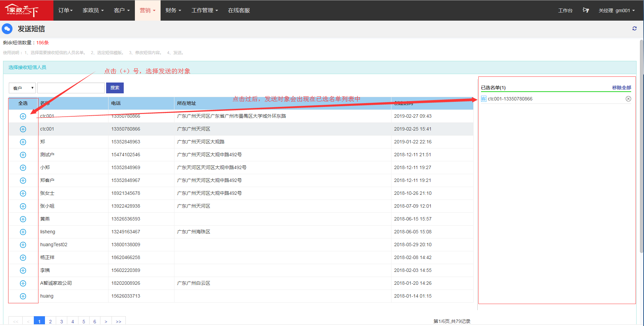The width and height of the screenshot is (644, 326).
Task: Click address 广东广州海珠区
Action: (x=194, y=232)
